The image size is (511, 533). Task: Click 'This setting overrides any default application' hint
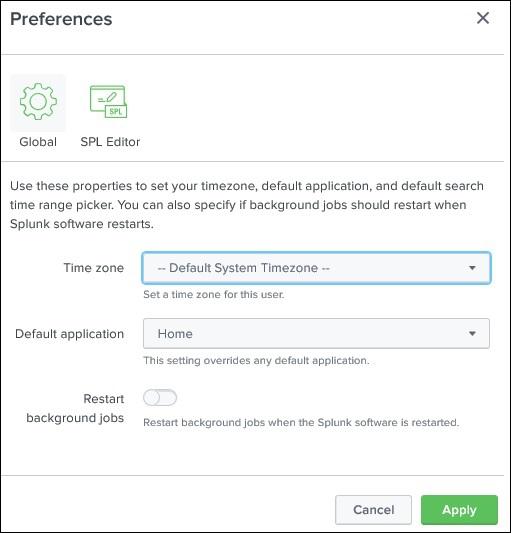click(x=256, y=360)
